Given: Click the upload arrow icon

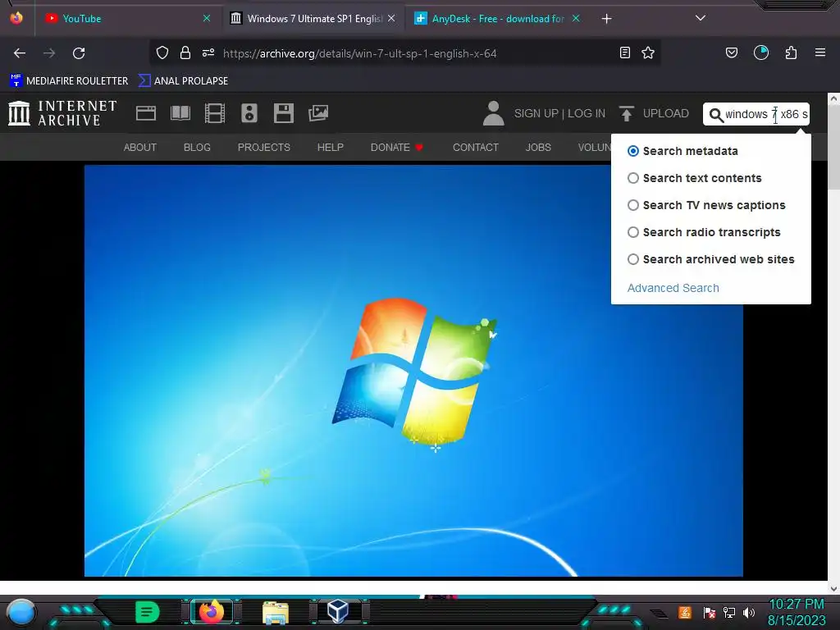Looking at the screenshot, I should pyautogui.click(x=626, y=113).
